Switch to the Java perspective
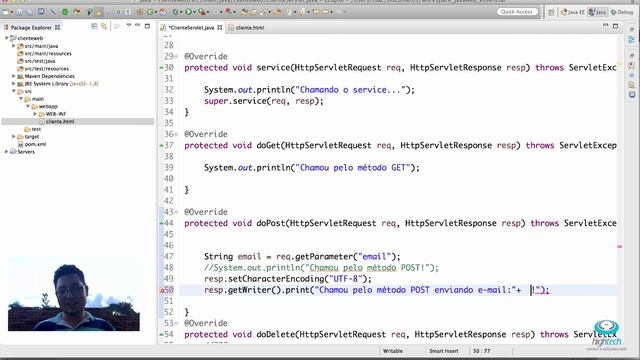 [597, 12]
